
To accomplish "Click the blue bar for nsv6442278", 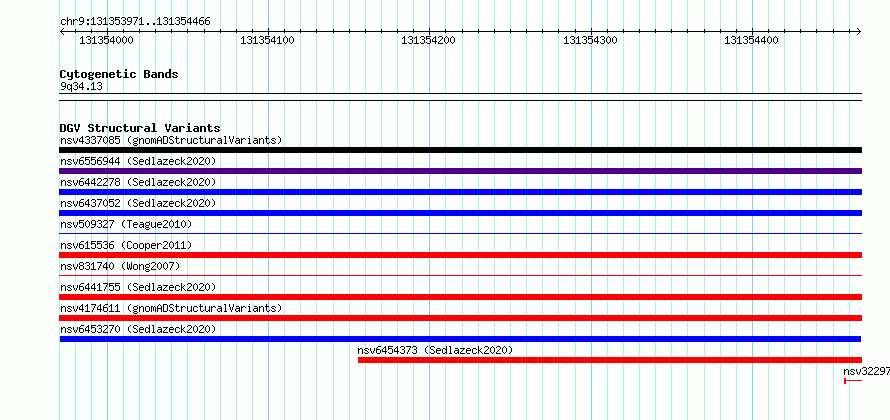I will coord(460,192).
